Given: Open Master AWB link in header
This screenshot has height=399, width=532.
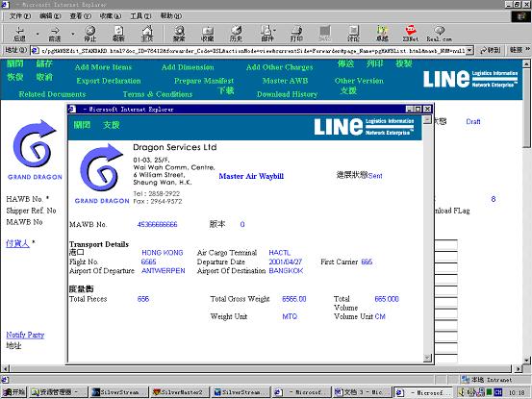Looking at the screenshot, I should (x=286, y=81).
